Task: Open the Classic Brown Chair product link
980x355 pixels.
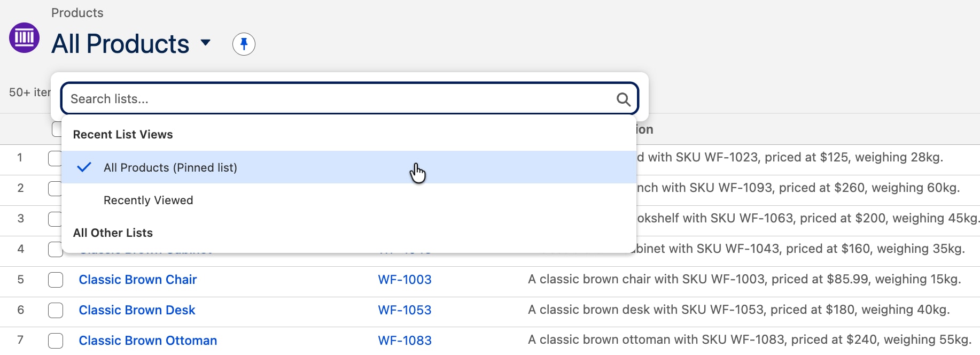Action: (138, 280)
